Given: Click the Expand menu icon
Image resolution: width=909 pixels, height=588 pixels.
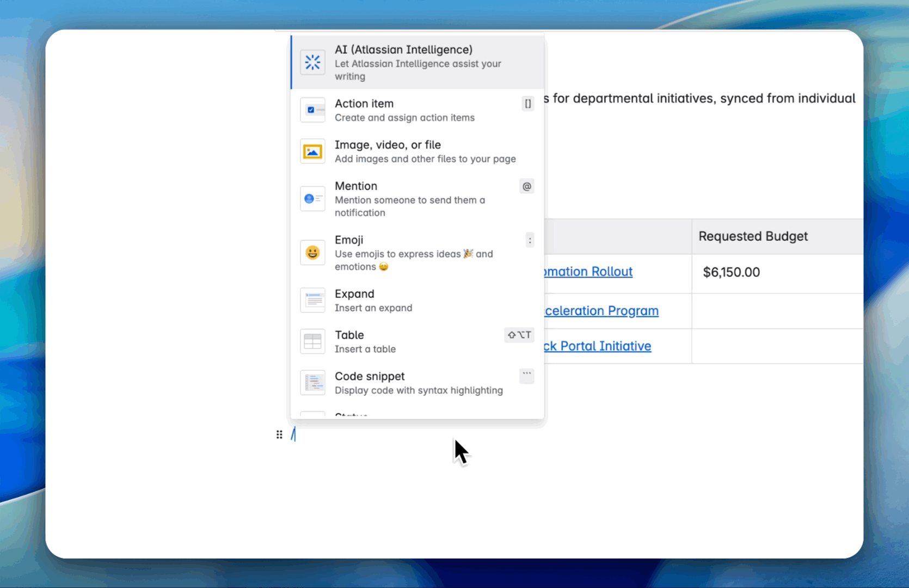Looking at the screenshot, I should (x=312, y=301).
